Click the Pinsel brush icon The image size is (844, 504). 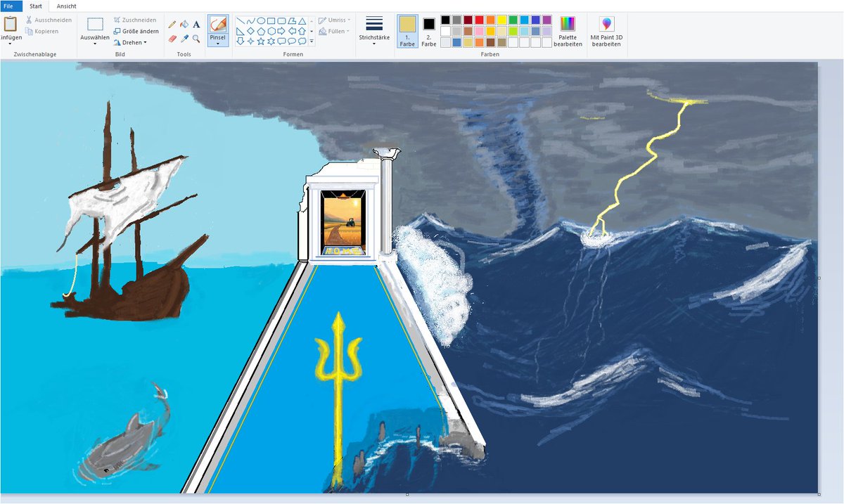(218, 25)
